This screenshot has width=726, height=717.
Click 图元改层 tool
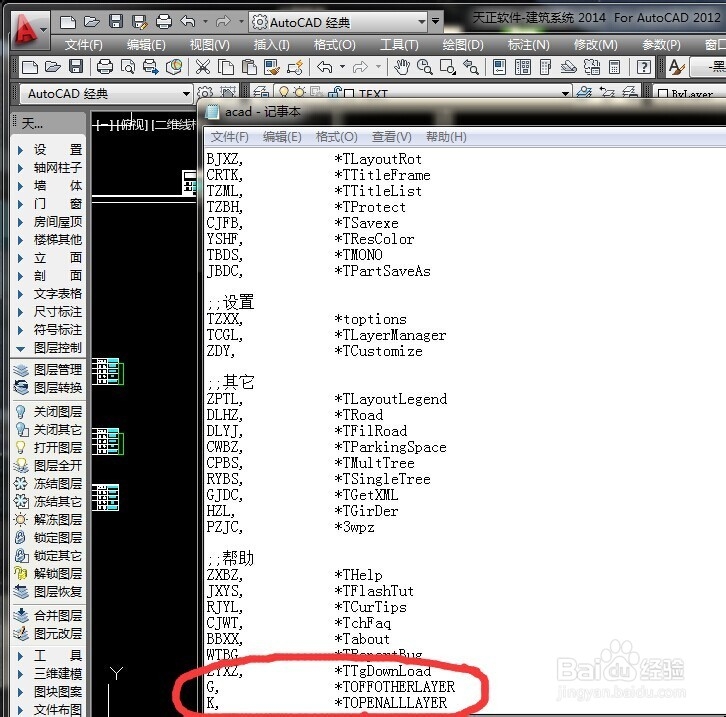pyautogui.click(x=48, y=633)
